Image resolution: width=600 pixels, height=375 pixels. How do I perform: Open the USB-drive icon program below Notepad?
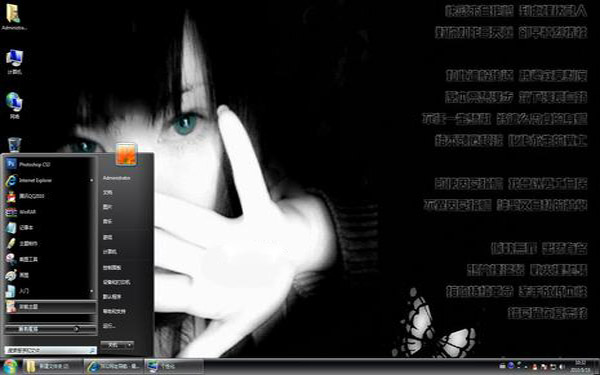click(x=50, y=243)
